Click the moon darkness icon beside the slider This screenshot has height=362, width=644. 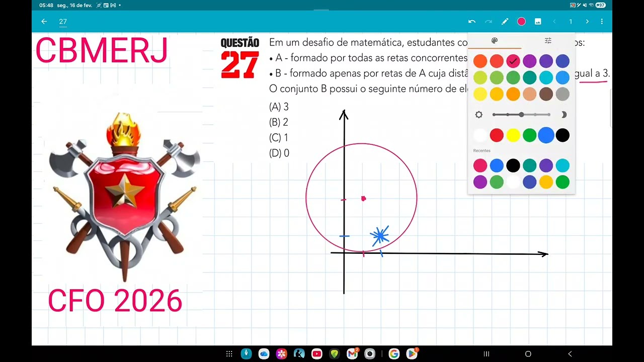click(x=563, y=115)
